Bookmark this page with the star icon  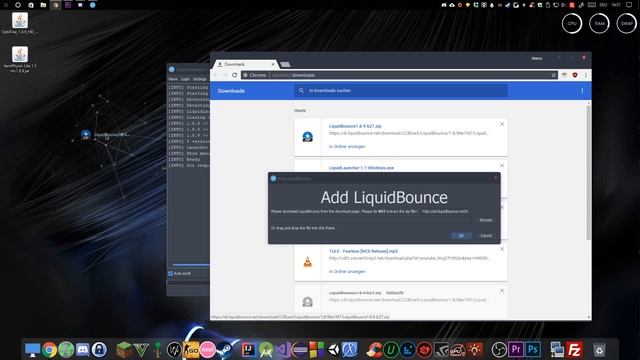point(554,75)
